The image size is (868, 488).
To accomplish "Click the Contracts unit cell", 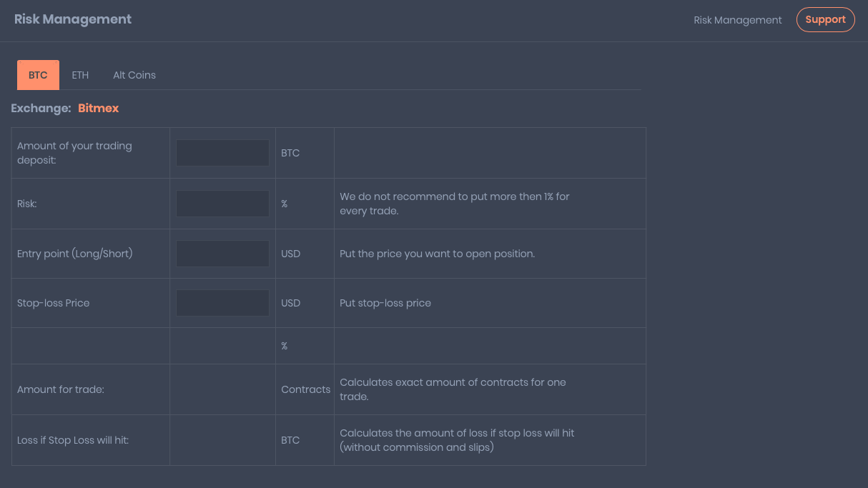I will click(x=305, y=389).
